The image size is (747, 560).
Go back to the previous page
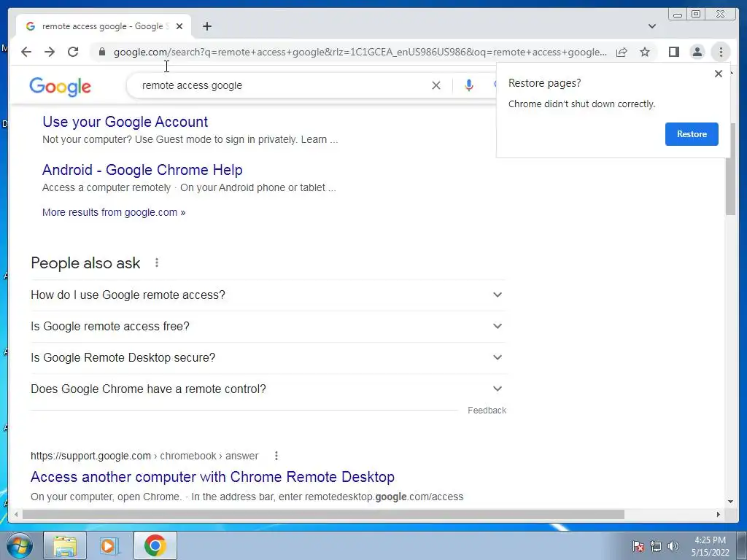coord(26,52)
